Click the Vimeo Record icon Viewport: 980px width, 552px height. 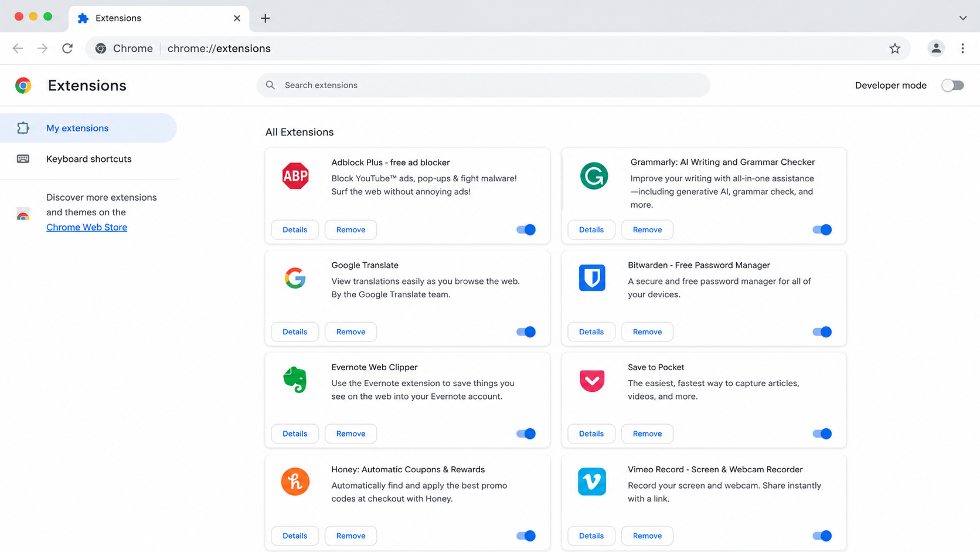pos(592,482)
